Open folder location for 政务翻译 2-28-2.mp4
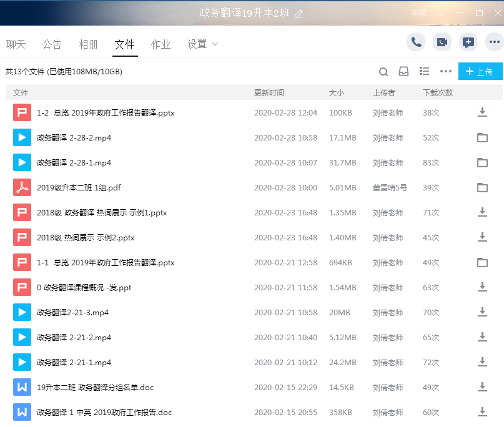 [482, 137]
